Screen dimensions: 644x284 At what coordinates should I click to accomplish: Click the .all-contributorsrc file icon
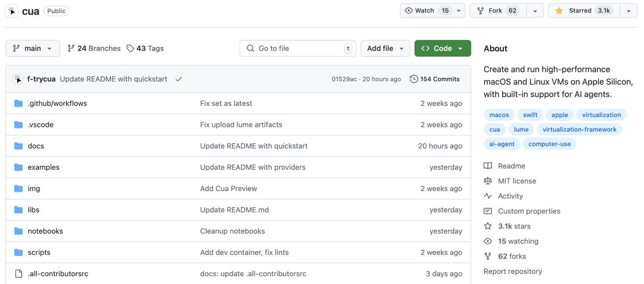coord(18,274)
